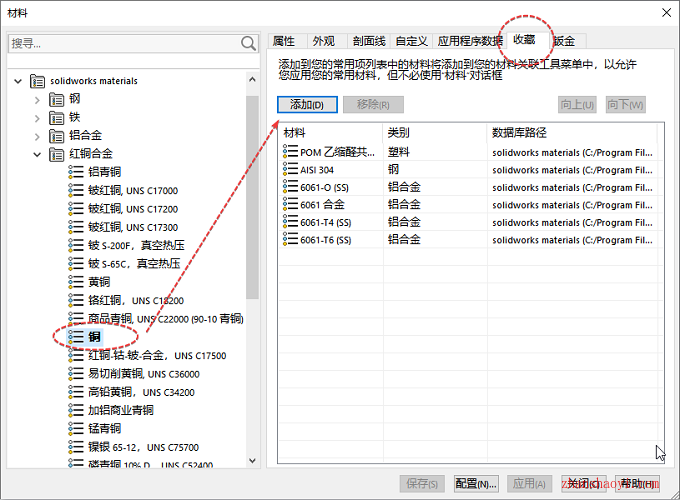
Task: Click the 移除(R) button
Action: pos(373,105)
